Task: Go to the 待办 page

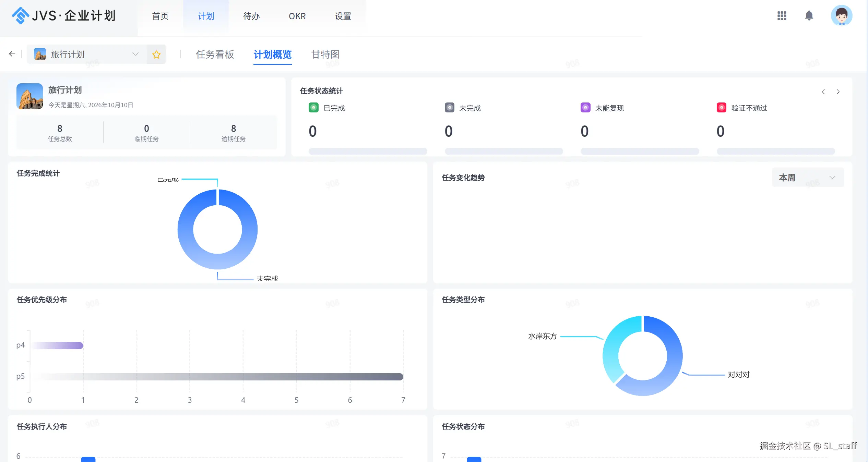Action: pos(251,16)
